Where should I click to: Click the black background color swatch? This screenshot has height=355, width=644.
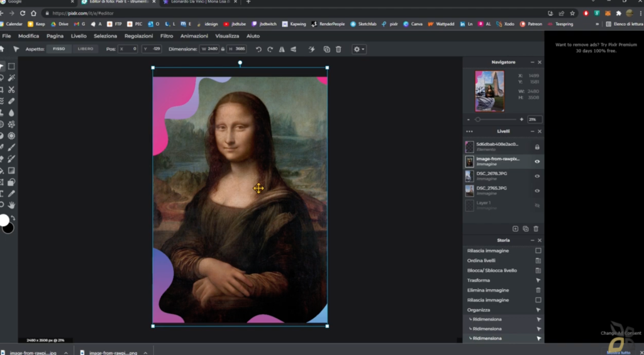coord(8,228)
